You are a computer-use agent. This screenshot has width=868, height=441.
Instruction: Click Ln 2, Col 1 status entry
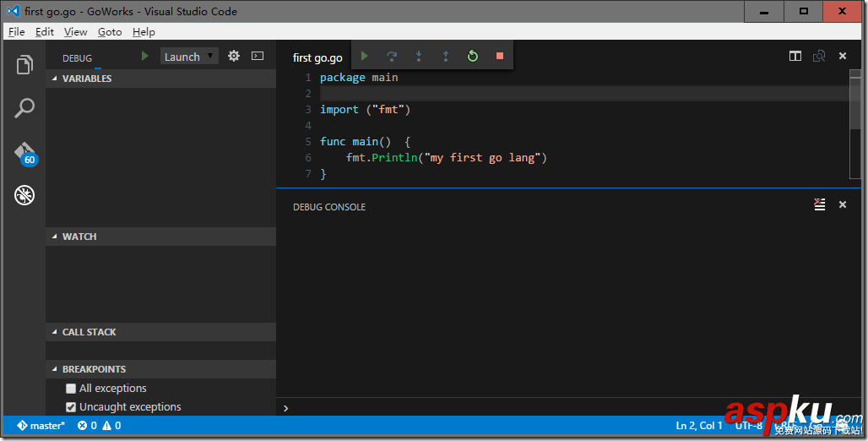pos(698,426)
